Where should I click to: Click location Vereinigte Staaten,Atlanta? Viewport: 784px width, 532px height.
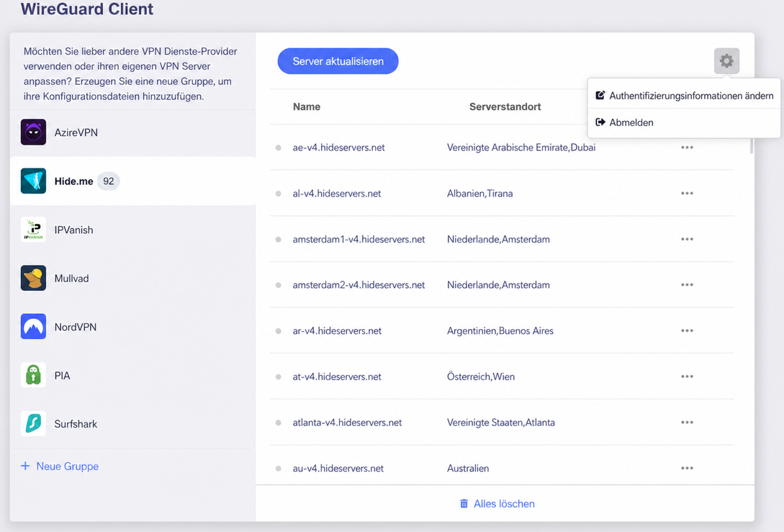(501, 423)
